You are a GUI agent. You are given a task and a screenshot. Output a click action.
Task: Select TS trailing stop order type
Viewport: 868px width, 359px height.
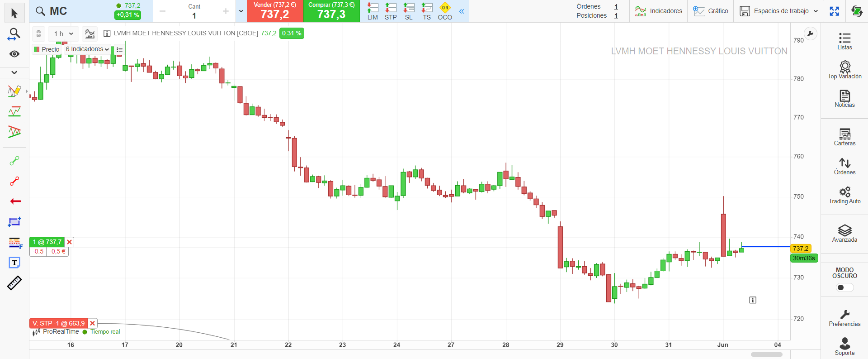click(x=427, y=11)
